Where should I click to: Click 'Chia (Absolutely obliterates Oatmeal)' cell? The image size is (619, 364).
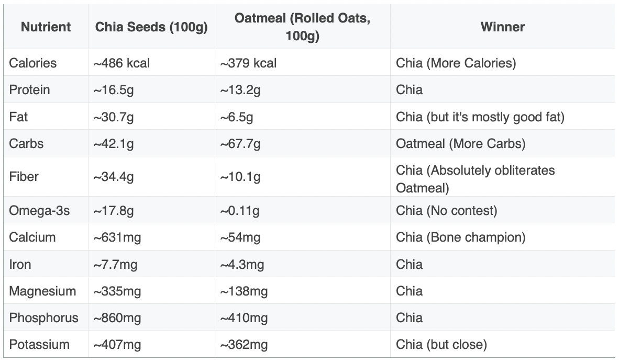pos(476,179)
